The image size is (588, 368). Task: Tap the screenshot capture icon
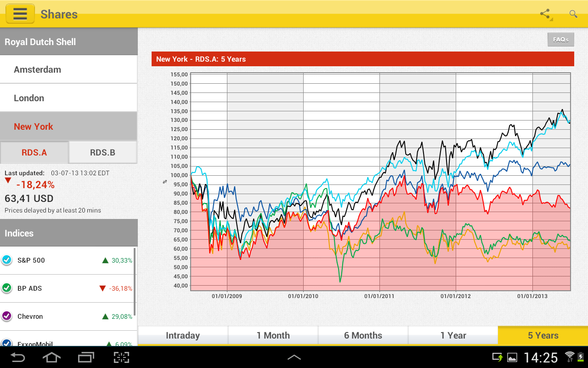[x=121, y=357]
